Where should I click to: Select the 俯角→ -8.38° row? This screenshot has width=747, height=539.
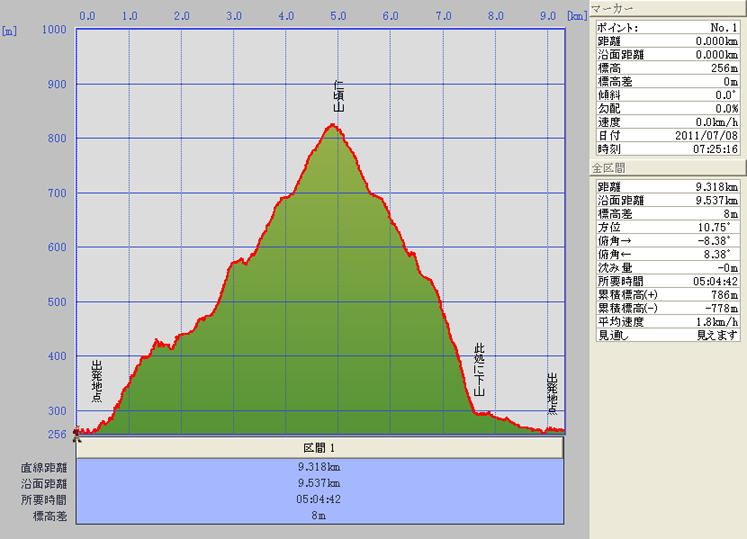(667, 241)
